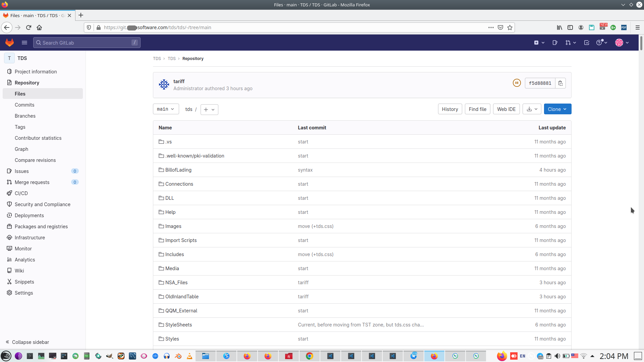Bookmark this page with the star icon

click(510, 27)
